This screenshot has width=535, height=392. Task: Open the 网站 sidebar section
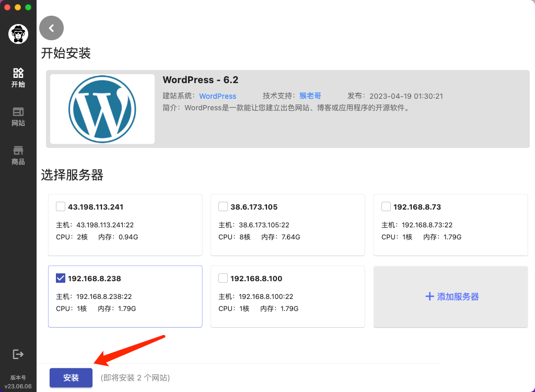(x=18, y=117)
